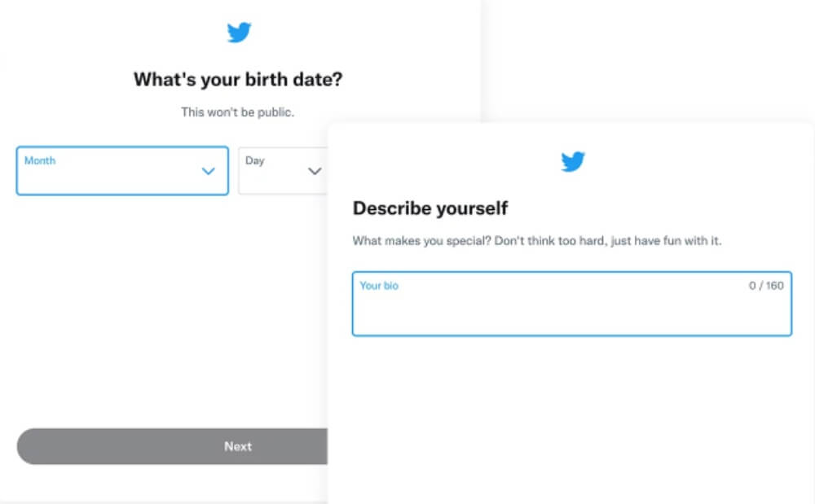Open the Month dropdown

pyautogui.click(x=122, y=171)
